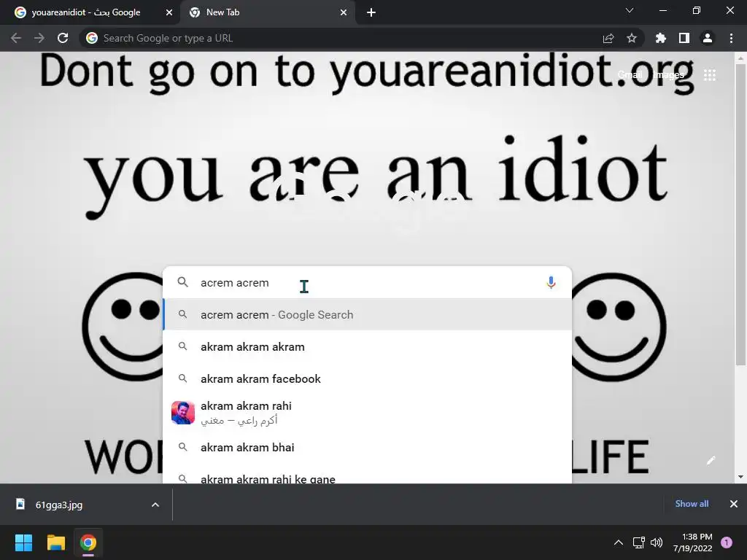Click the scrollbar up arrow
The image size is (747, 560).
click(x=740, y=58)
